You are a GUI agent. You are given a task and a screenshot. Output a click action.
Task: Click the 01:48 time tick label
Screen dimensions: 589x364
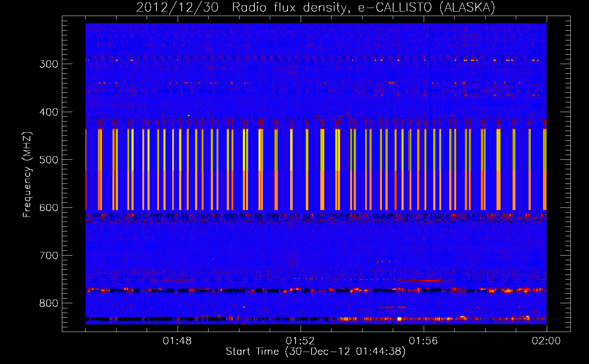point(177,341)
